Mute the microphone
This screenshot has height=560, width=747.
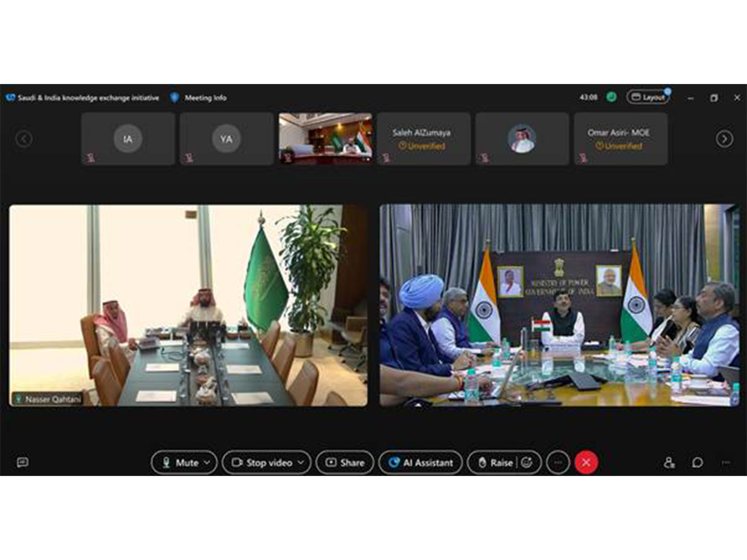(x=180, y=462)
